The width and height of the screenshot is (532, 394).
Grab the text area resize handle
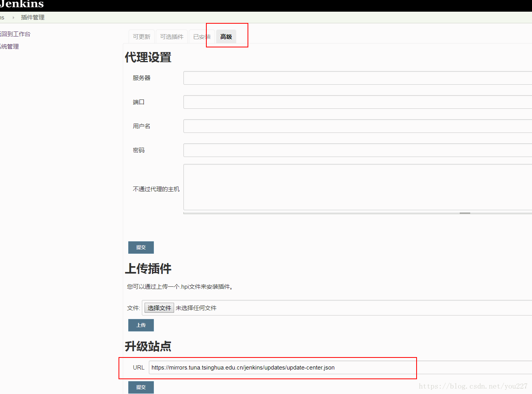(465, 213)
